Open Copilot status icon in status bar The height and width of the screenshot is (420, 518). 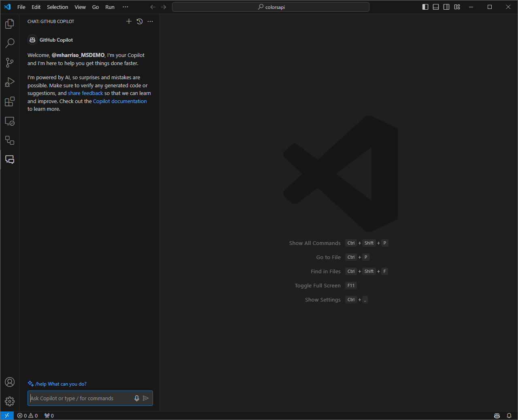497,416
